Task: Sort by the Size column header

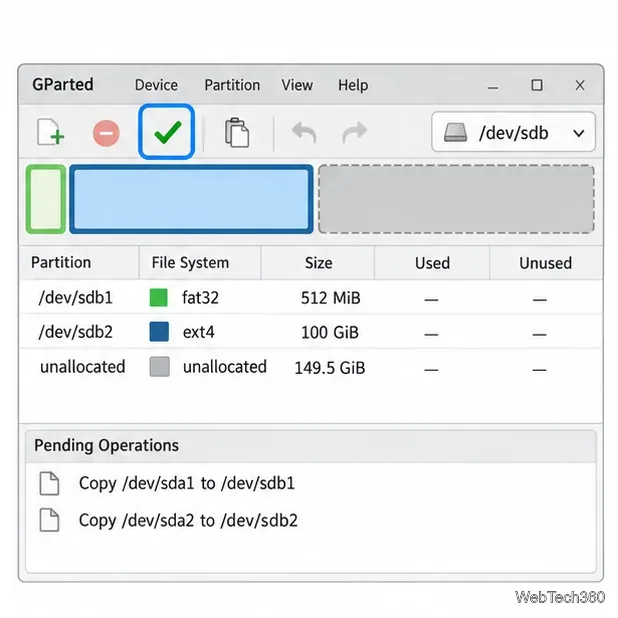Action: pyautogui.click(x=318, y=262)
